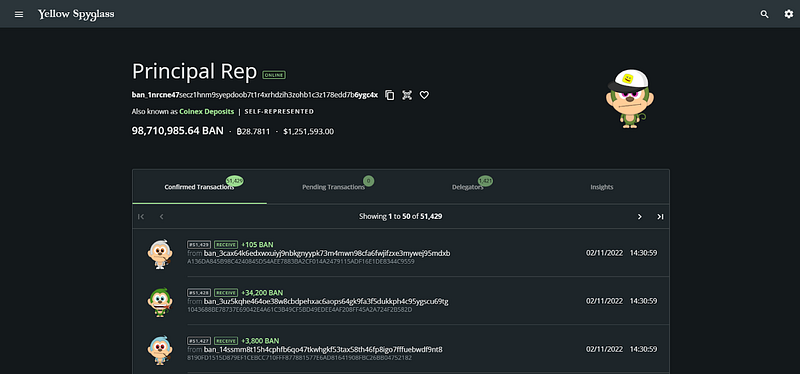800x374 pixels.
Task: Click the timestamp of the +105 BAN row
Action: [621, 253]
